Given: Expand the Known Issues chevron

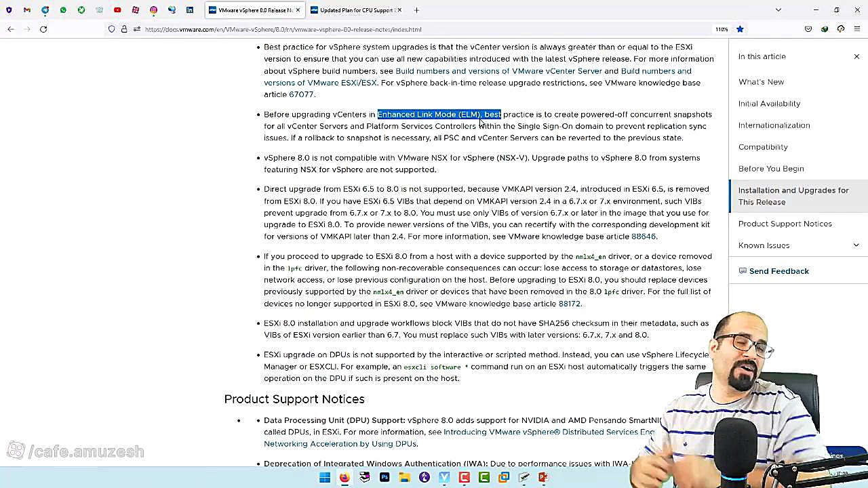Looking at the screenshot, I should (x=856, y=245).
